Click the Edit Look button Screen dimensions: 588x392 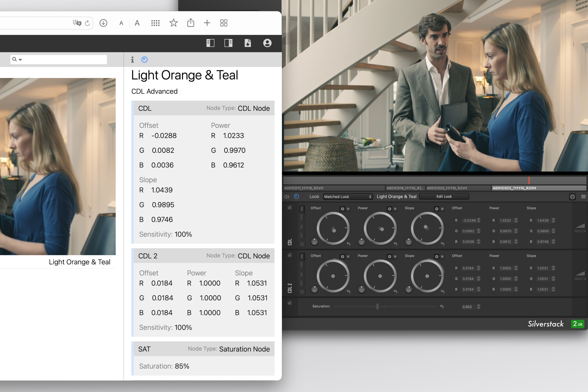point(444,197)
